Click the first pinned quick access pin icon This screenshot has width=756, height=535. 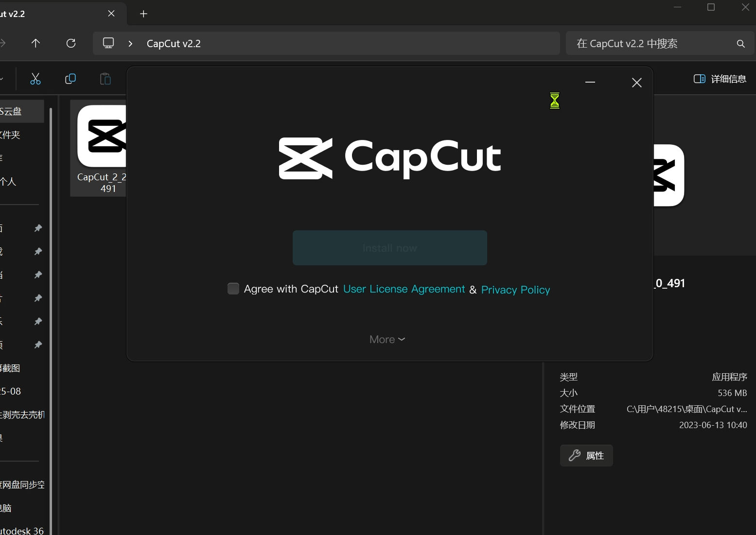pos(38,228)
